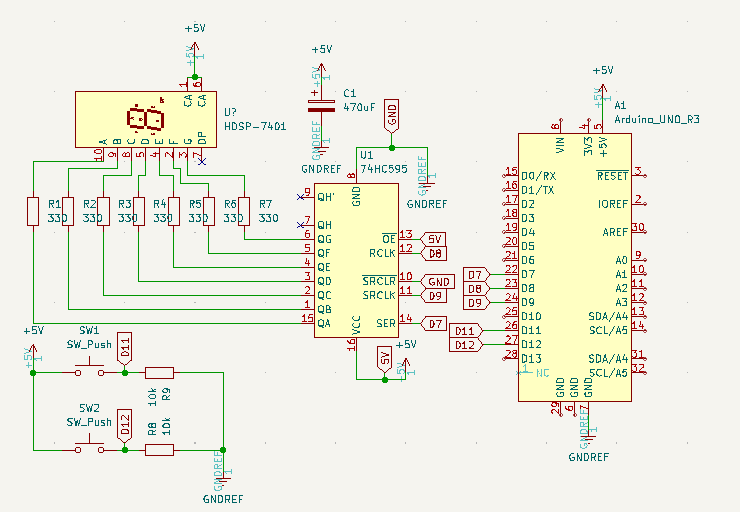Select the D11 label next to SW1
740x512 pixels.
[x=125, y=349]
